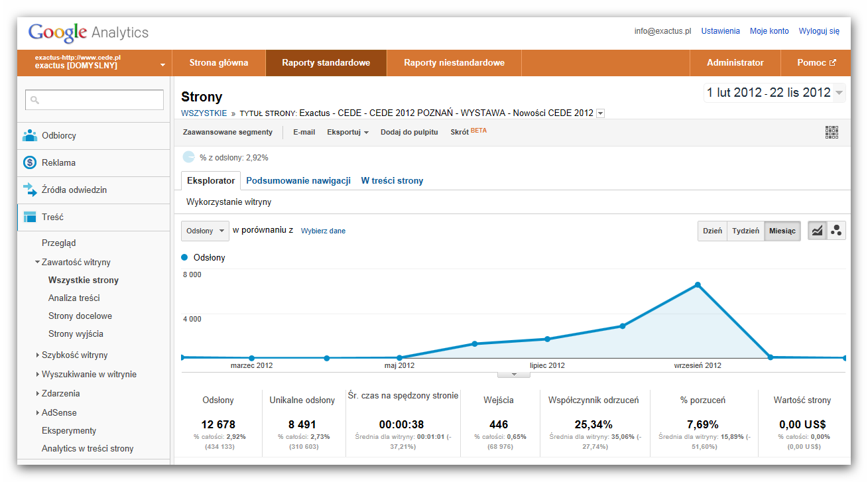Click the Ustawienia link
This screenshot has height=482, width=868.
[x=720, y=31]
